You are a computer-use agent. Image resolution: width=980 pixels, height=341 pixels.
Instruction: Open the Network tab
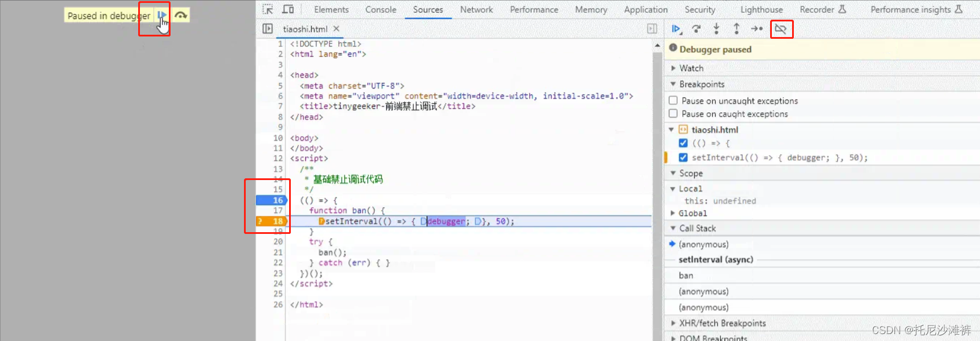point(476,9)
